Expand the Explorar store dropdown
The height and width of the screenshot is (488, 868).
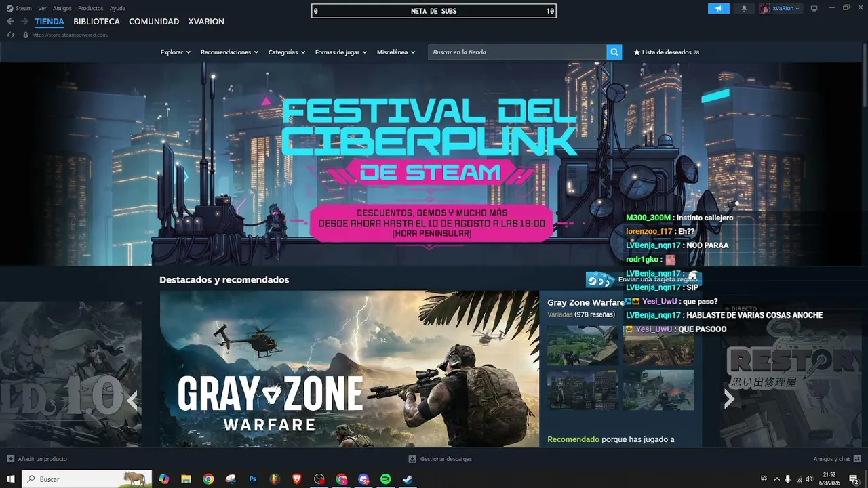click(176, 52)
